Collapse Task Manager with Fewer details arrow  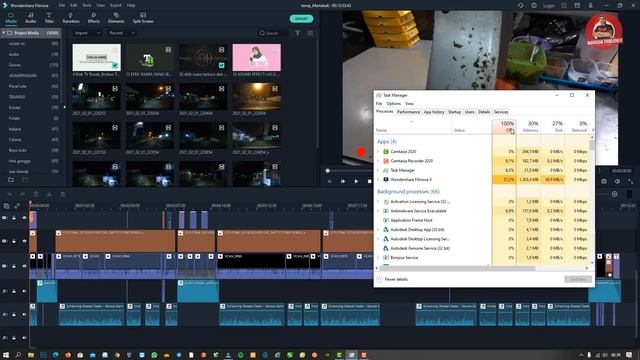pos(379,279)
